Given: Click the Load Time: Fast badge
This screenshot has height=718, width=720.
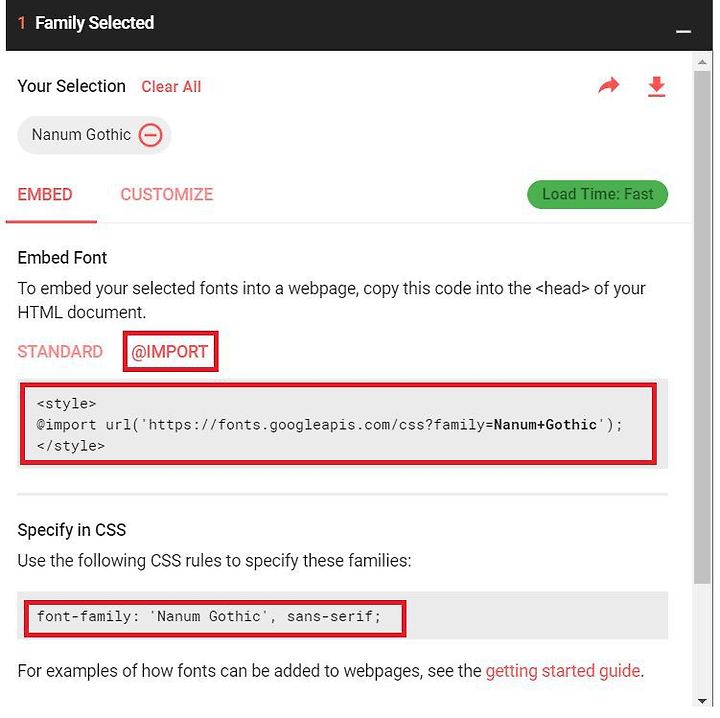Looking at the screenshot, I should pos(597,194).
